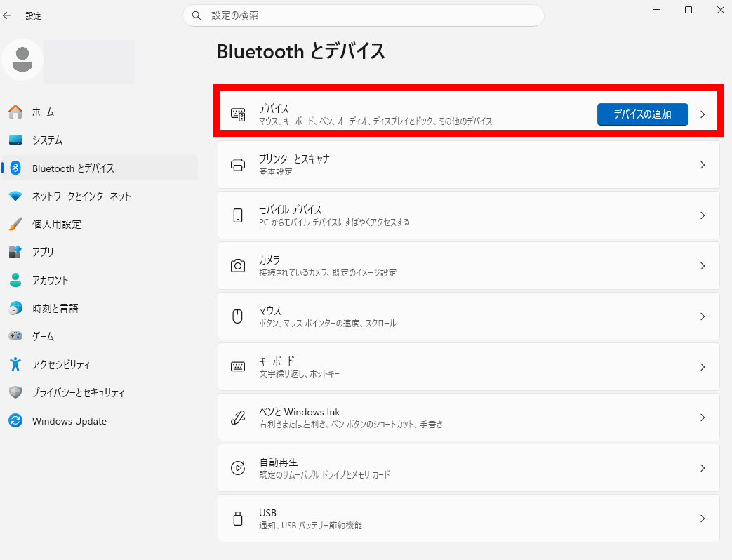Click '文字繰り返し、ホットキー' text
The width and height of the screenshot is (732, 560).
pyautogui.click(x=299, y=373)
